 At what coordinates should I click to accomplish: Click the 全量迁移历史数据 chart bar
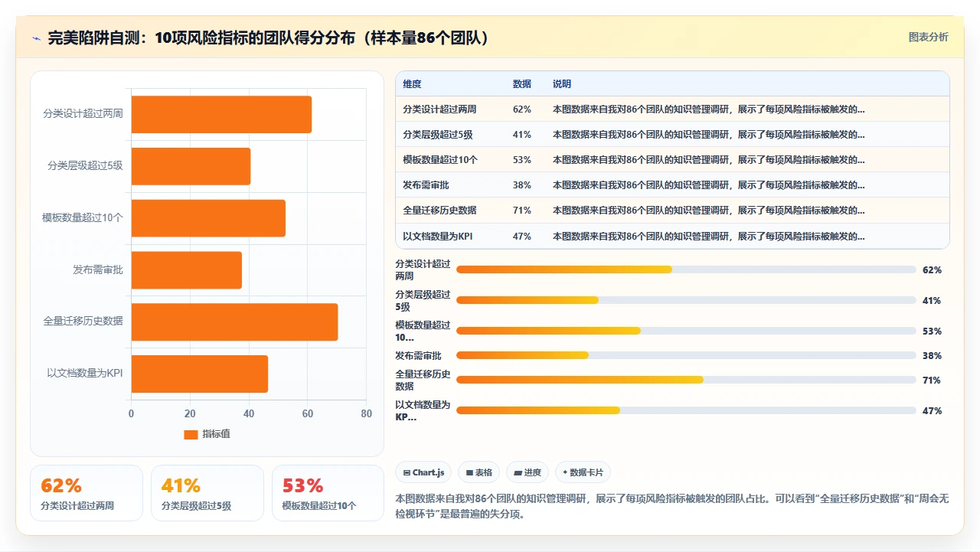click(x=234, y=322)
